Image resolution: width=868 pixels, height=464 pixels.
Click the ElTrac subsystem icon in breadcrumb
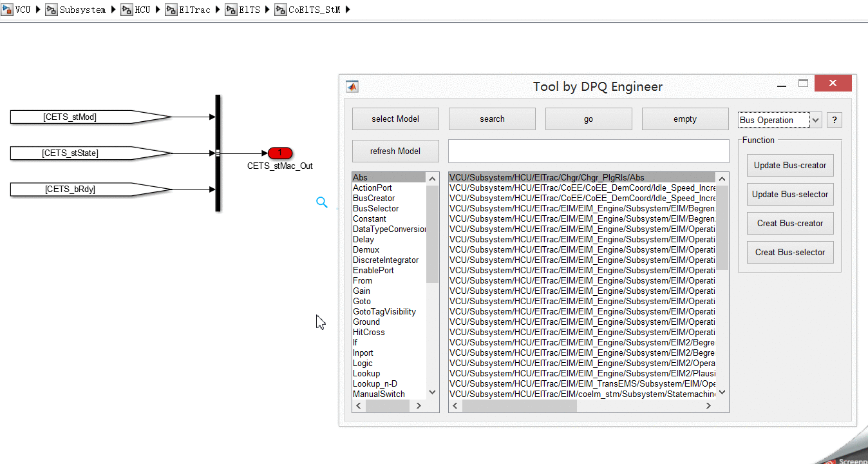(171, 10)
